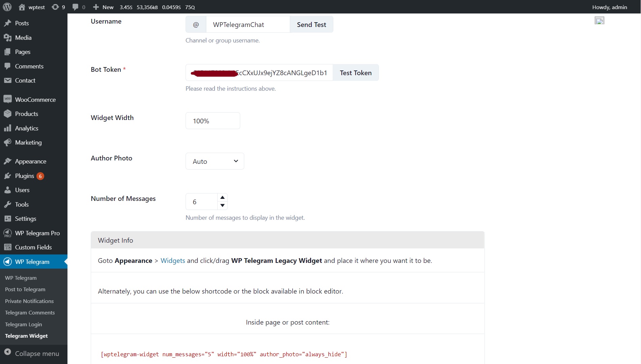Image resolution: width=641 pixels, height=364 pixels.
Task: Click the Marketing megaphone icon
Action: (7, 142)
